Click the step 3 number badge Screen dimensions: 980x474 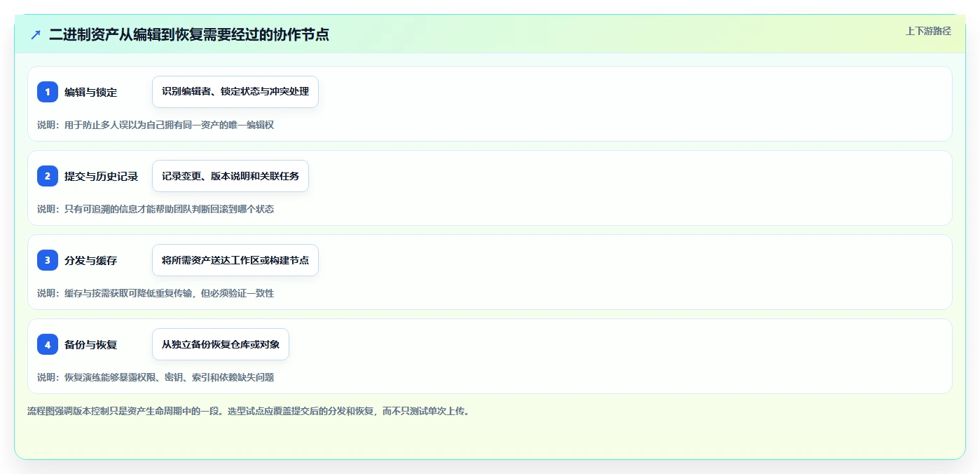point(48,260)
